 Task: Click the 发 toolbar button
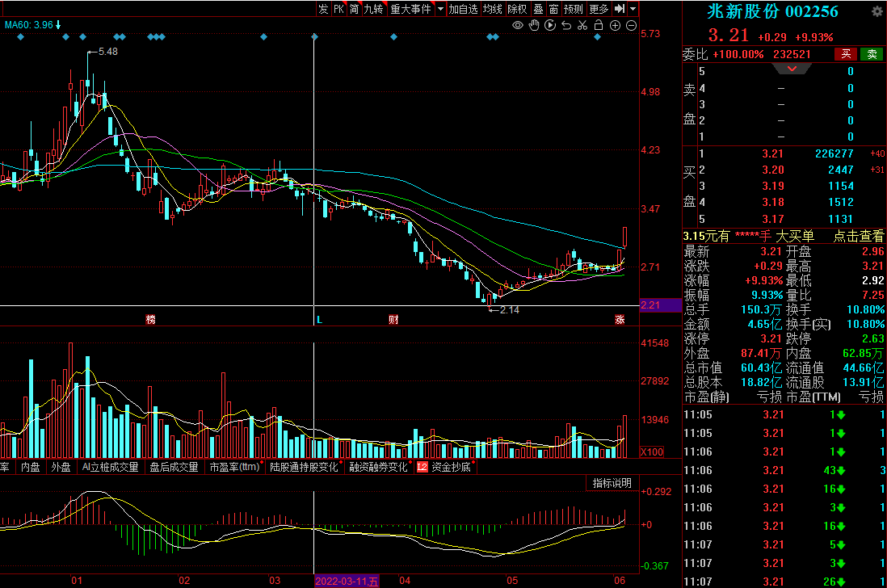[323, 8]
